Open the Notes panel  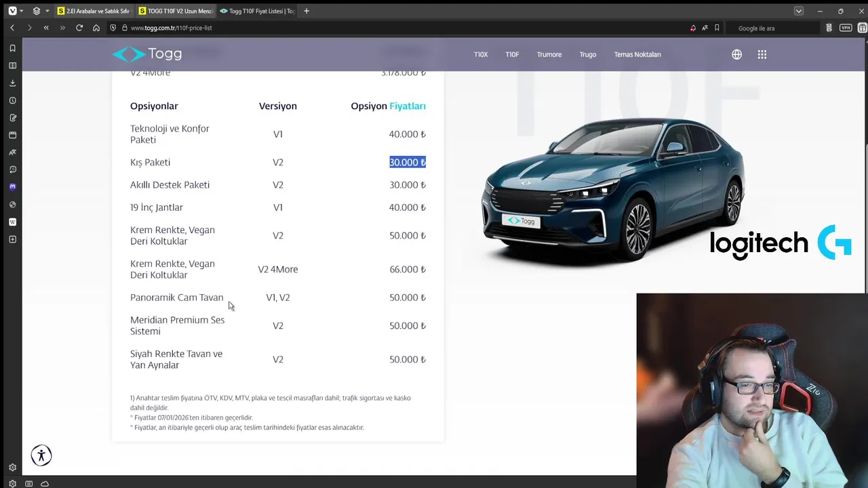pyautogui.click(x=12, y=118)
